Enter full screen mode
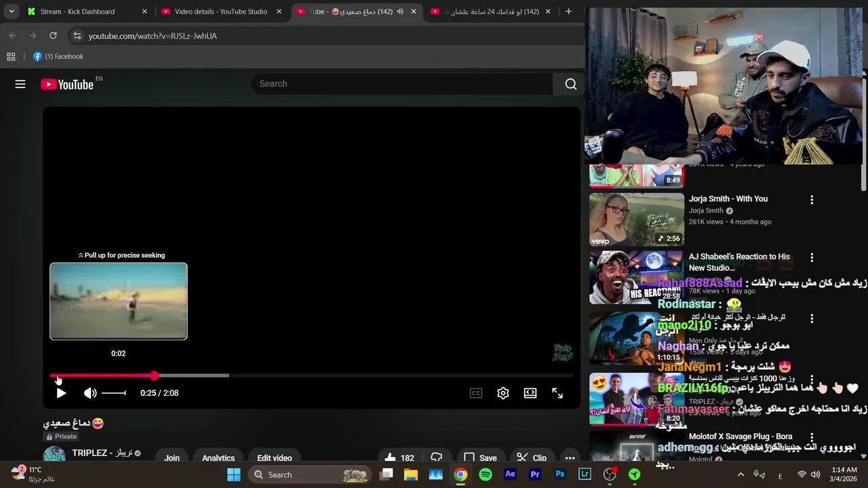This screenshot has width=868, height=488. coord(557,393)
